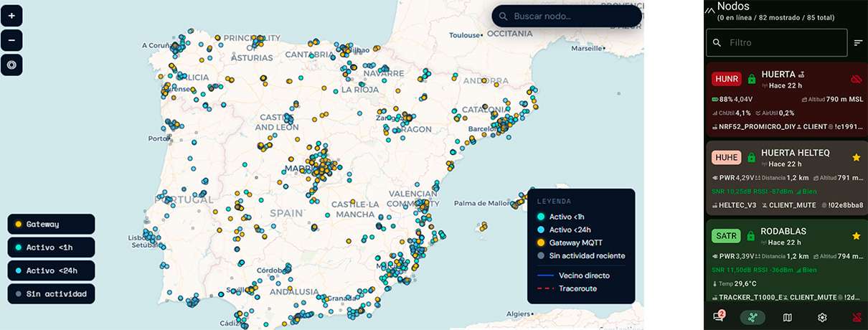Open the node list sort options
The height and width of the screenshot is (330, 868).
coord(858,43)
